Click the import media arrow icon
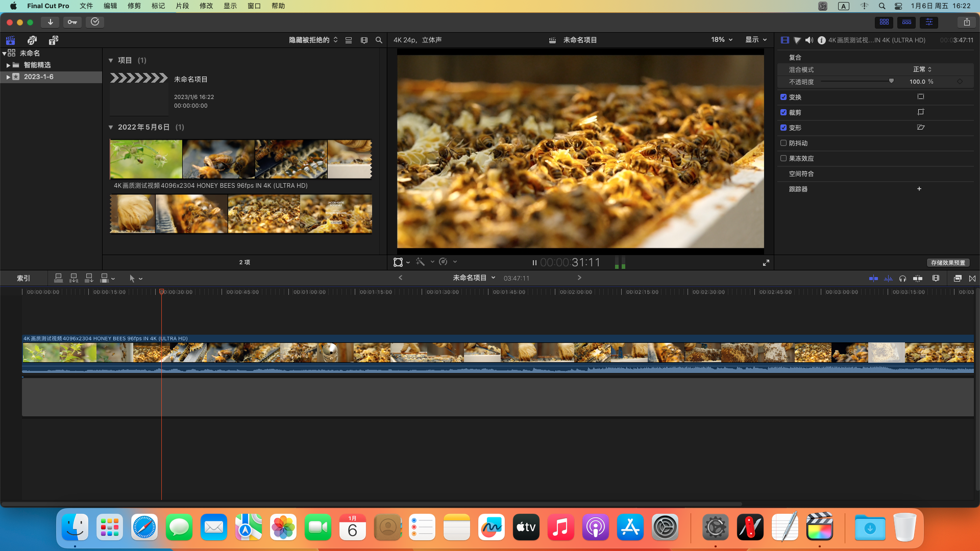 click(50, 22)
